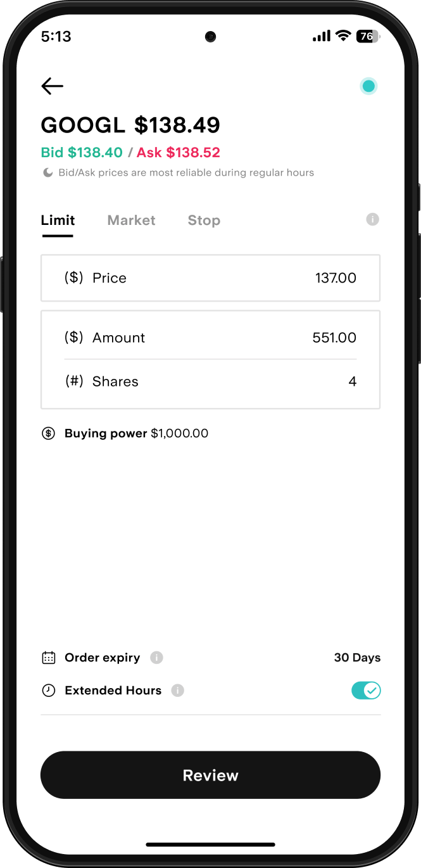Image resolution: width=421 pixels, height=868 pixels.
Task: Edit the limit Price field
Action: point(210,278)
